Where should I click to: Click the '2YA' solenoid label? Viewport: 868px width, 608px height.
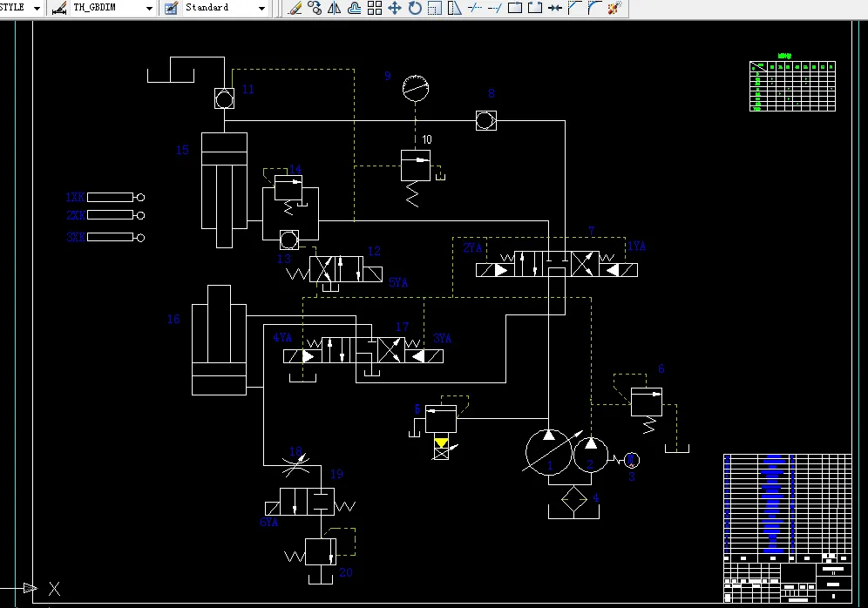(x=472, y=248)
